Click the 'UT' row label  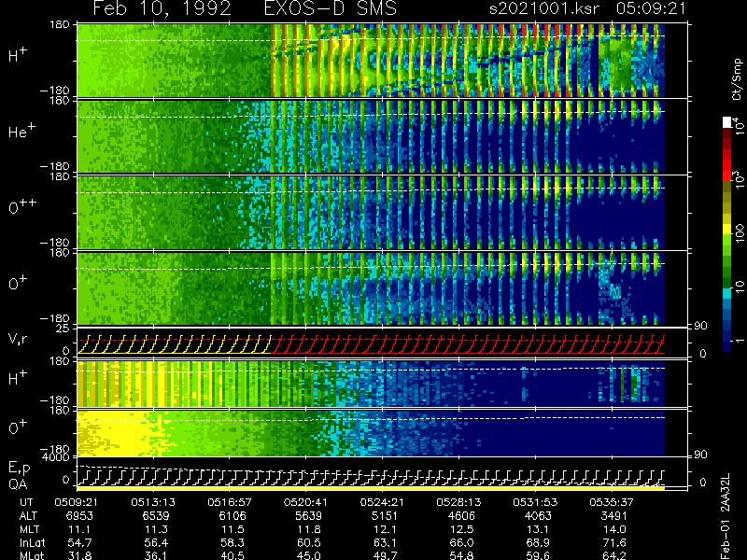pos(27,502)
